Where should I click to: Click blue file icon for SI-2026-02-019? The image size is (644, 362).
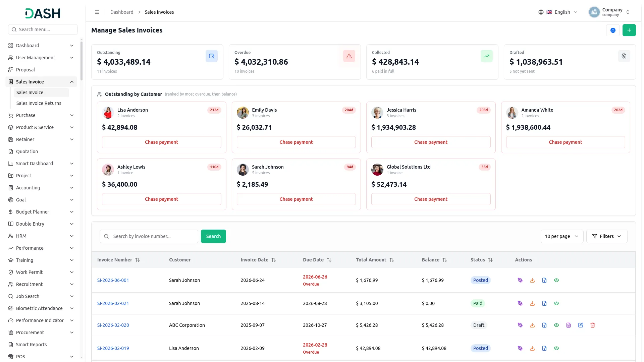(x=544, y=348)
